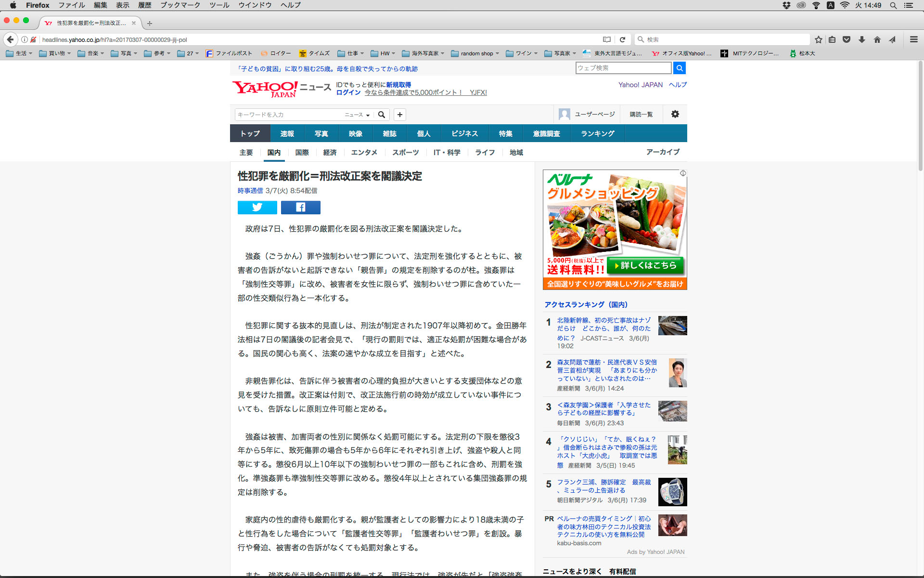This screenshot has height=578, width=924.
Task: Open ログイン link near Yahoo logo
Action: coord(348,92)
